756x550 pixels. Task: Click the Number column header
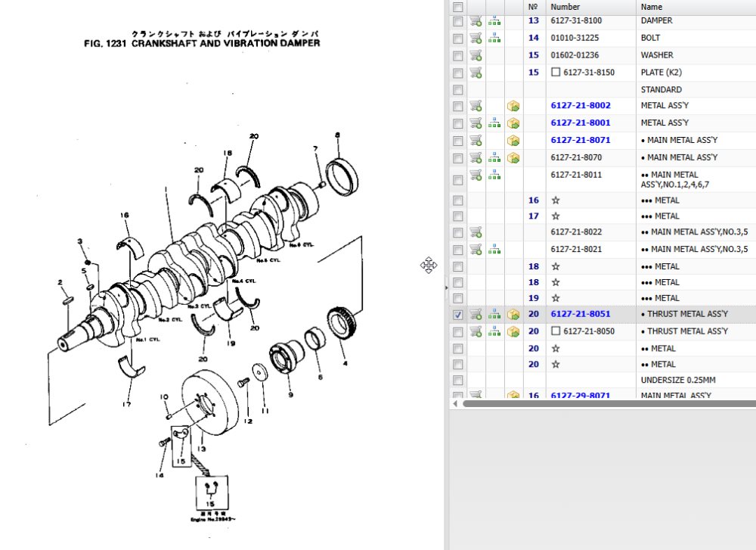tap(590, 7)
